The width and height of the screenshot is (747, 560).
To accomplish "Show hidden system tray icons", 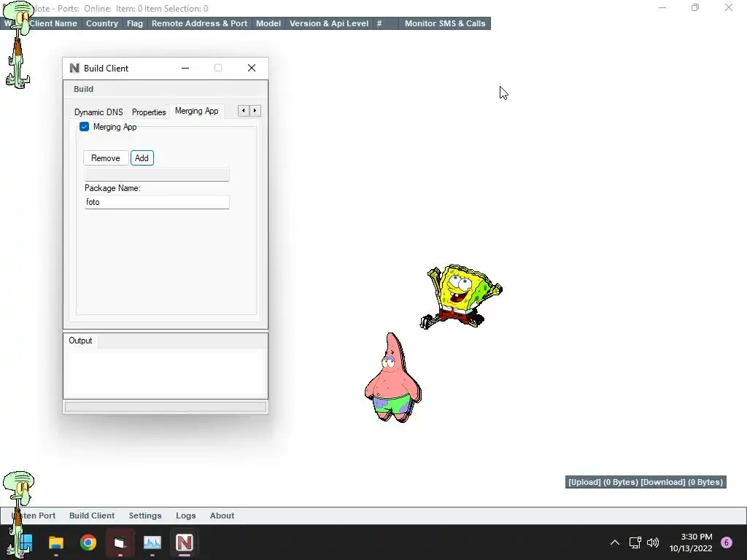I will (615, 542).
